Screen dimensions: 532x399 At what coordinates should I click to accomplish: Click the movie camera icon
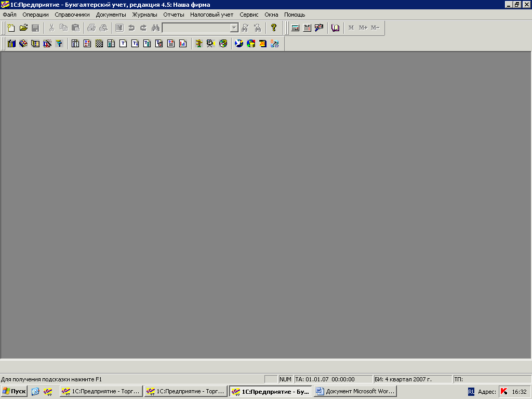[x=211, y=44]
